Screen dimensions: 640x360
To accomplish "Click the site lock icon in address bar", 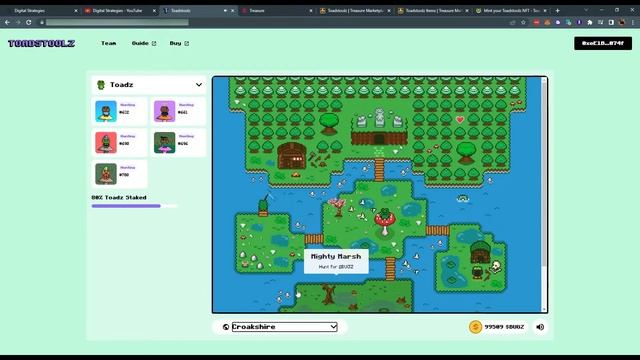I will tap(42, 22).
